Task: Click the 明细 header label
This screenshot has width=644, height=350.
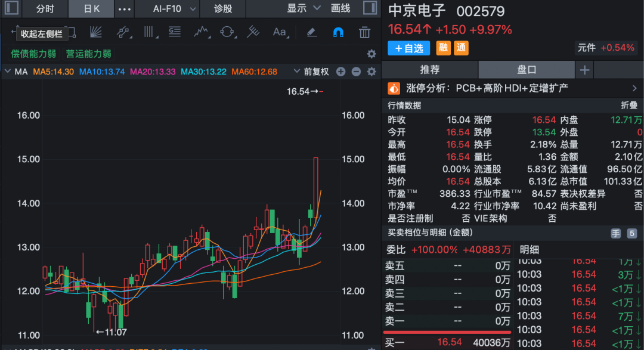Action: [x=530, y=250]
